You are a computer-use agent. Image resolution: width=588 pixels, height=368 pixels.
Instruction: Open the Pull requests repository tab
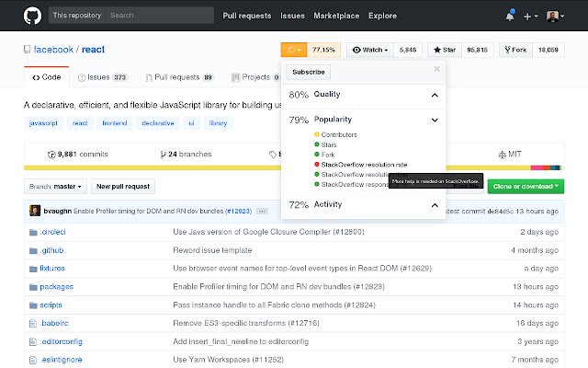(x=180, y=77)
